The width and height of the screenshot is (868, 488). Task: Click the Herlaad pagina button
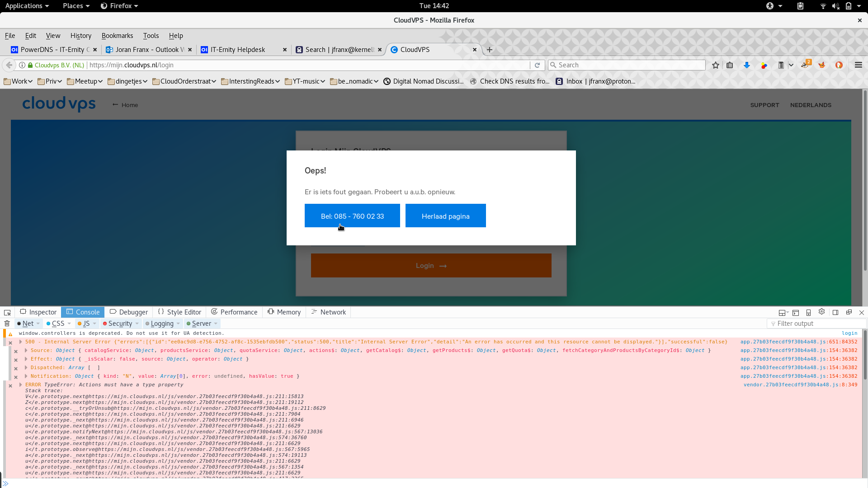tap(446, 216)
